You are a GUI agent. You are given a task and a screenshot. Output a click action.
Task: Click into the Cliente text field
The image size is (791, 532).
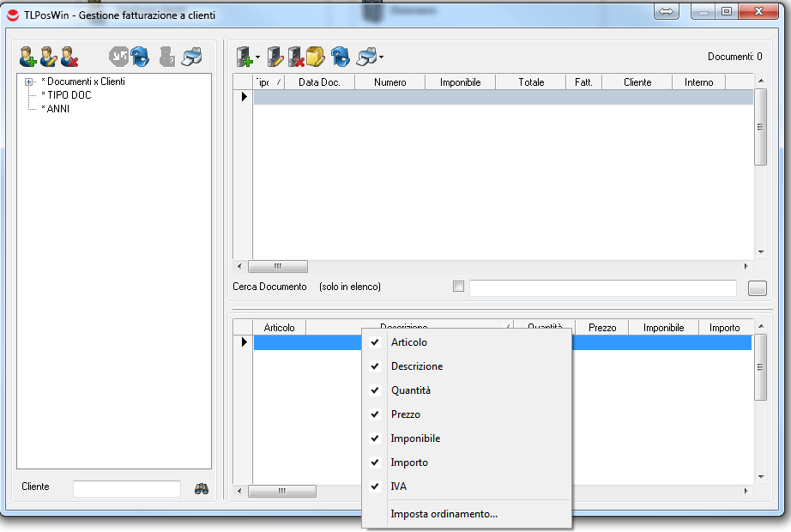point(127,488)
